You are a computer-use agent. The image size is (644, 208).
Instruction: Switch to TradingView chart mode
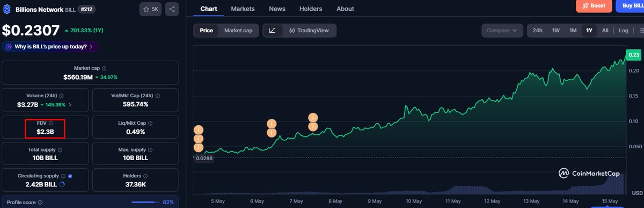click(x=309, y=31)
